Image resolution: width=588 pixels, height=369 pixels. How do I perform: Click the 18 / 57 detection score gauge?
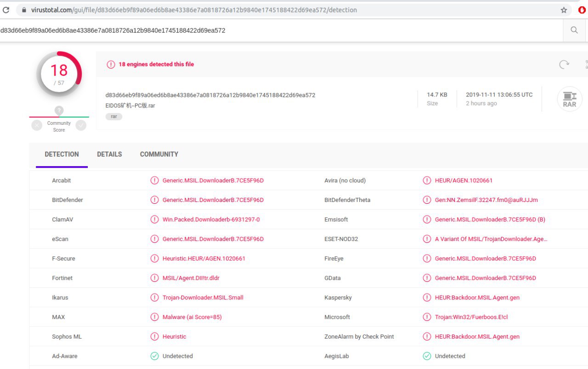(x=59, y=74)
